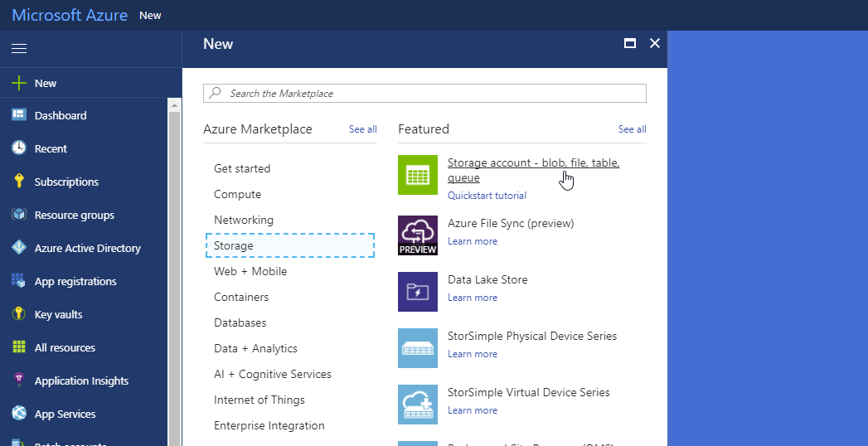The width and height of the screenshot is (868, 446).
Task: Select the Azure File Sync preview icon
Action: tap(417, 235)
